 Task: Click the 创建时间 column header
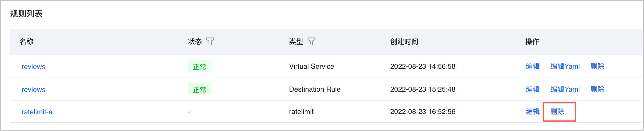click(x=404, y=42)
